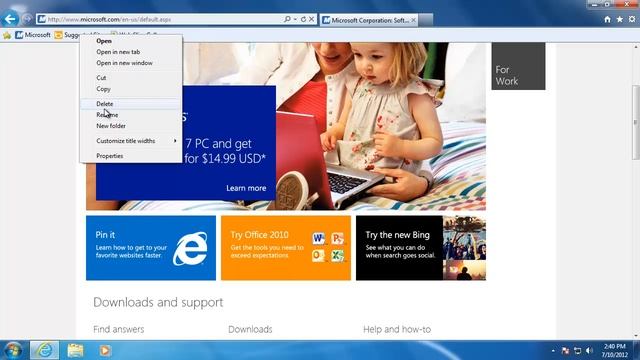This screenshot has width=640, height=360.
Task: Open the For Work tile
Action: (518, 66)
